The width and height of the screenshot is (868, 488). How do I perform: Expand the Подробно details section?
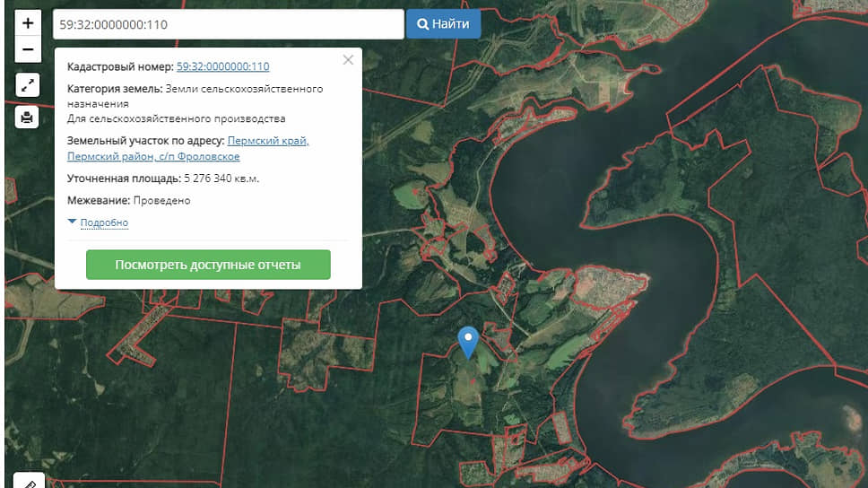coord(104,222)
